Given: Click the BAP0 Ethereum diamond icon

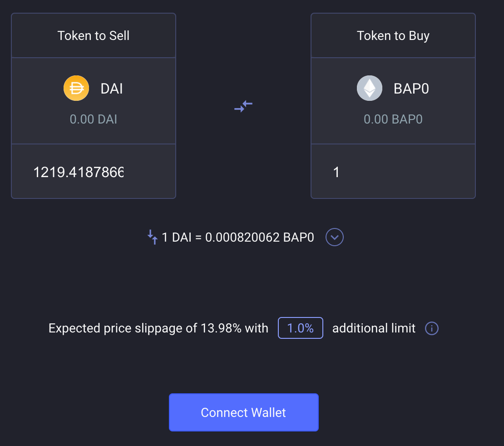Looking at the screenshot, I should point(369,88).
